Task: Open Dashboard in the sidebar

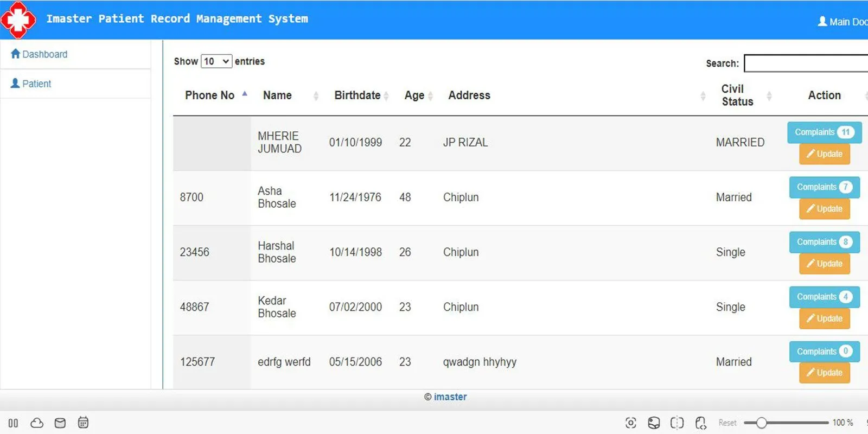Action: point(44,54)
